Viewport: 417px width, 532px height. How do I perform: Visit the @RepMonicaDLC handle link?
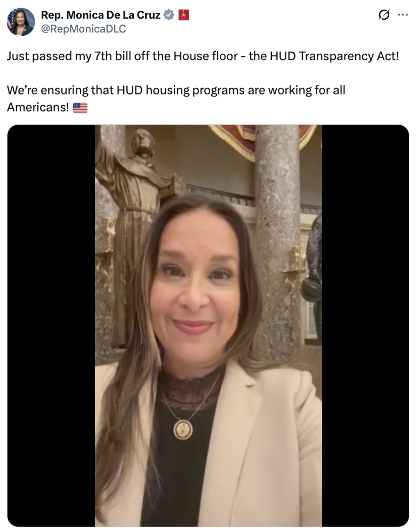pyautogui.click(x=84, y=29)
